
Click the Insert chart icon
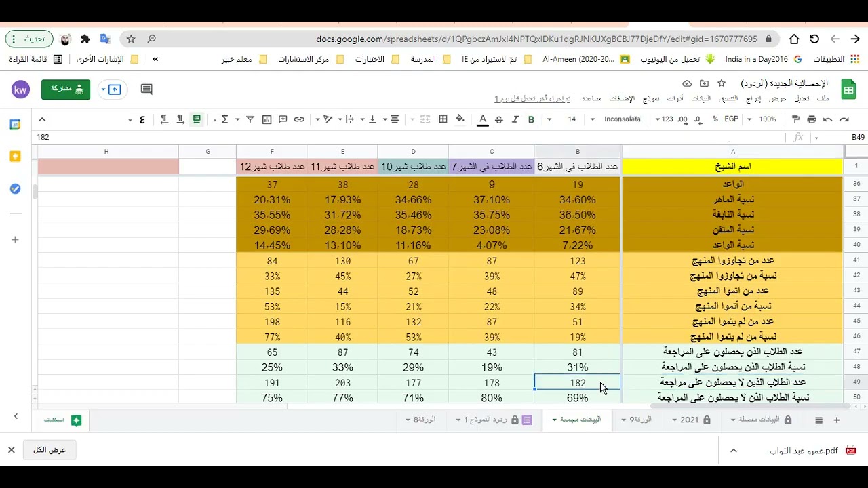(267, 119)
